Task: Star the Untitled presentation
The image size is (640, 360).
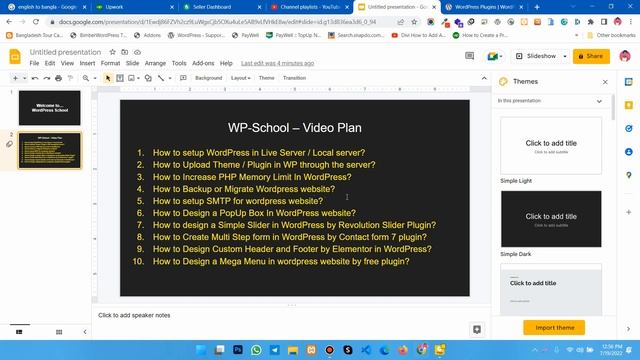Action: click(x=112, y=52)
